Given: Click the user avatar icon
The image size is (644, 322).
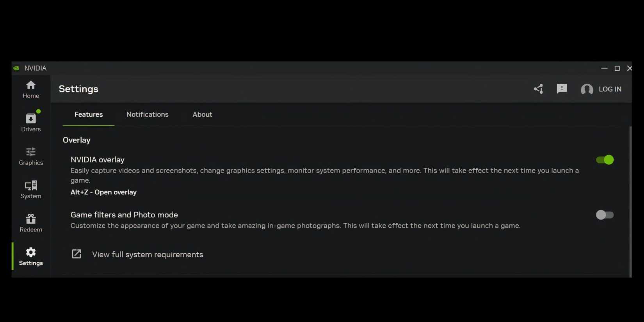Looking at the screenshot, I should click(587, 89).
